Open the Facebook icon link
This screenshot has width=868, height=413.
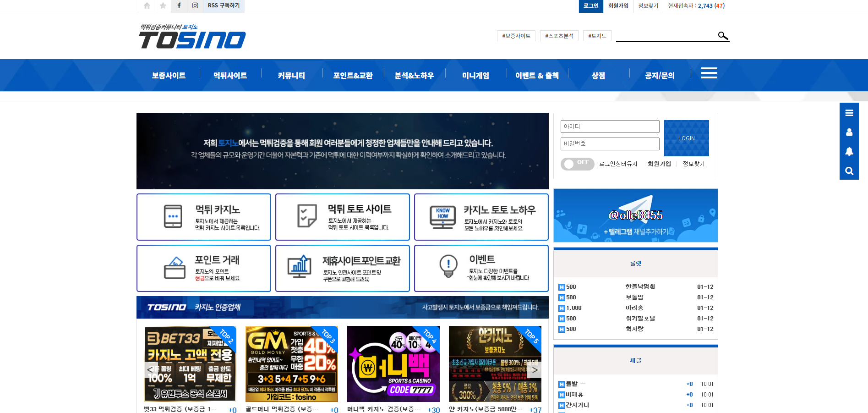(179, 6)
